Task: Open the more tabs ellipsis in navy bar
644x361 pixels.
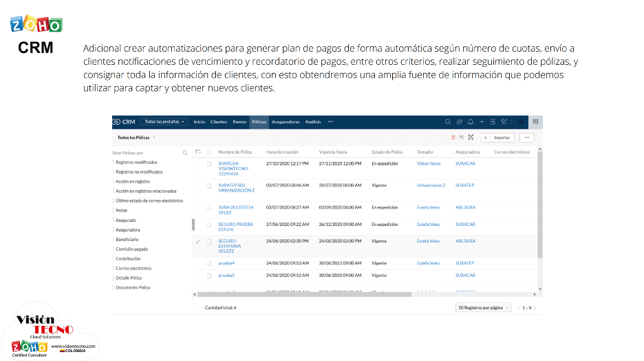Action: (x=330, y=122)
